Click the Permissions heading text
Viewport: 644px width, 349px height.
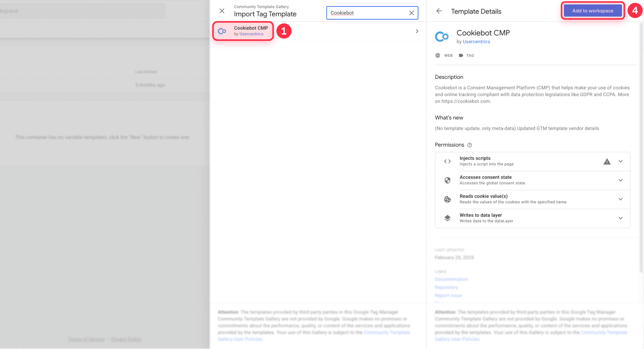[449, 145]
